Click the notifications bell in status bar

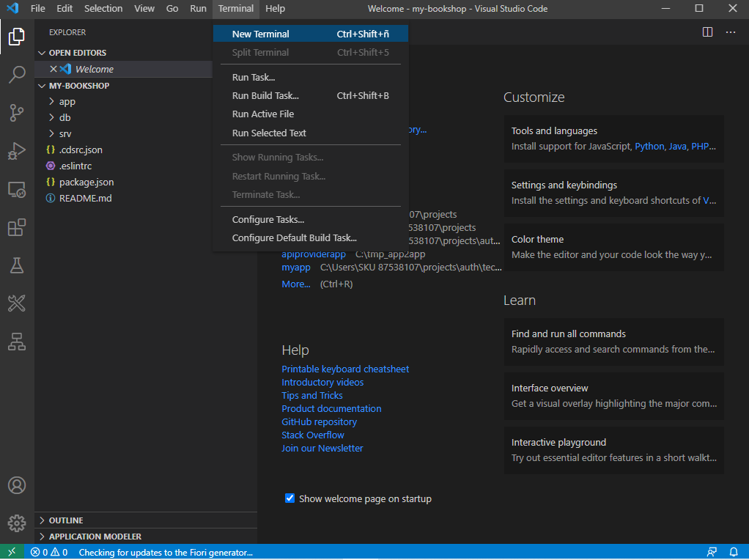point(734,552)
